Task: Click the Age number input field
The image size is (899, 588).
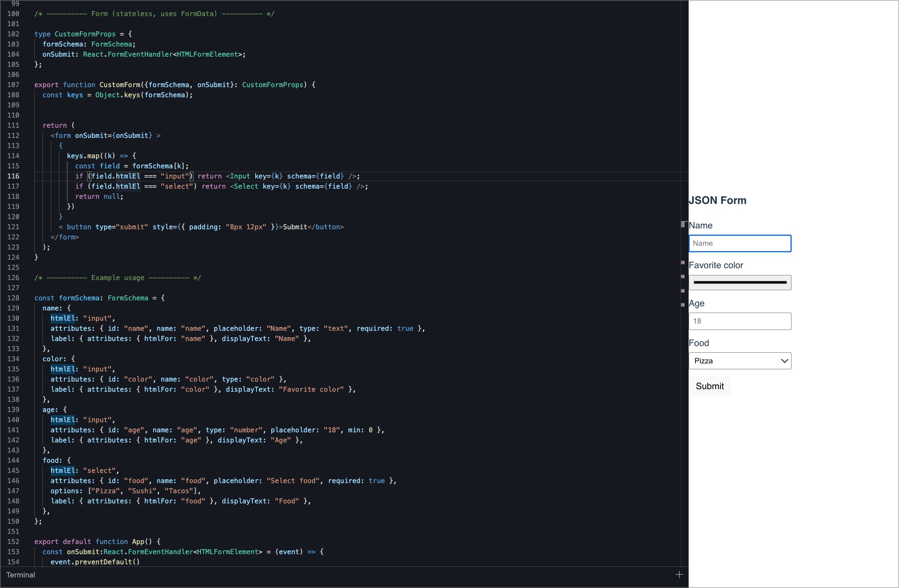Action: coord(739,321)
